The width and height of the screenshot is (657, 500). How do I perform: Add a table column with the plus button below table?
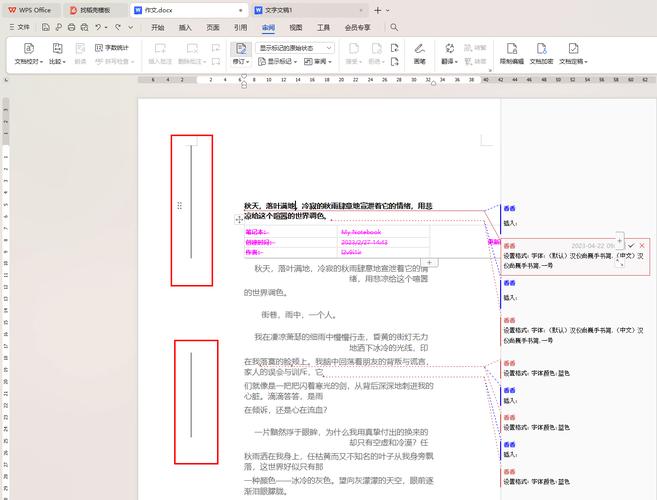pyautogui.click(x=429, y=262)
